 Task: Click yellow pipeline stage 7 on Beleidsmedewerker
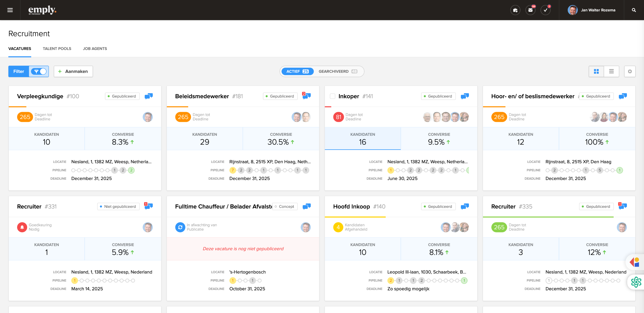tap(232, 170)
